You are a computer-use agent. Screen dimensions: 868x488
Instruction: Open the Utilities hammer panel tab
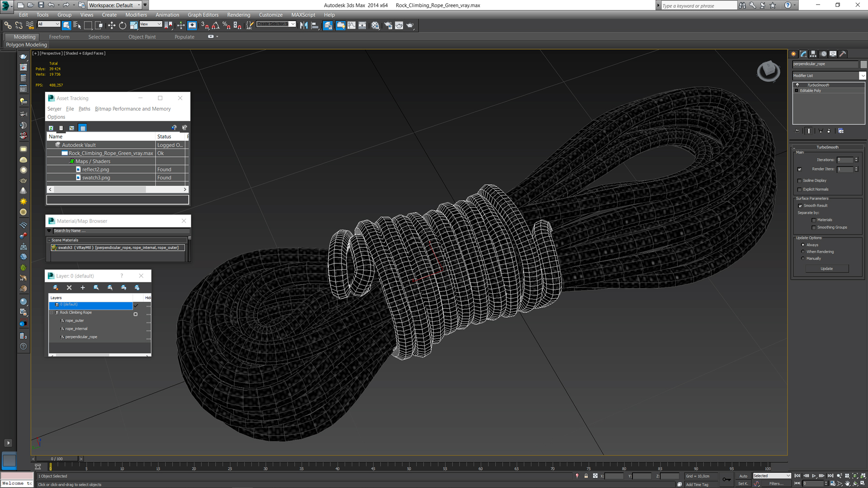tap(843, 54)
